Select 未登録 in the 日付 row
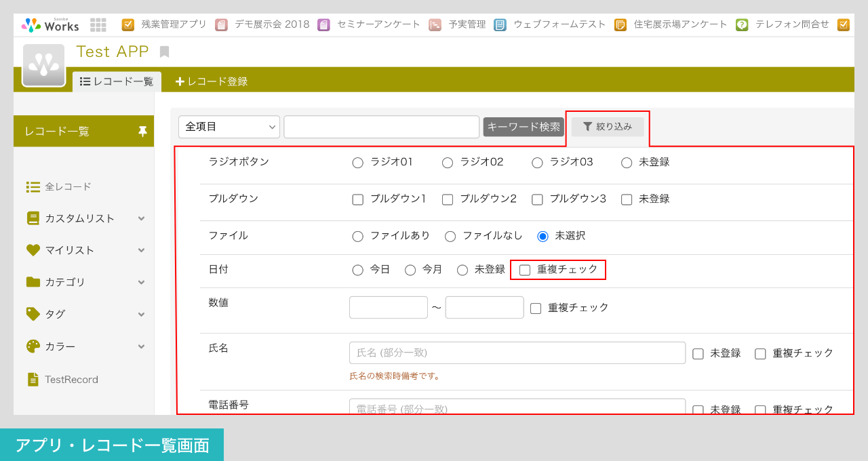 pyautogui.click(x=462, y=270)
